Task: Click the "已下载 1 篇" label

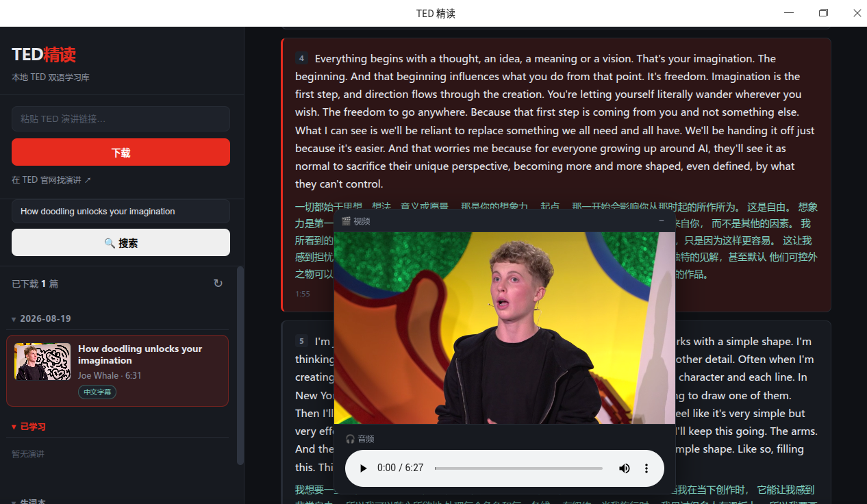Action: 35,283
